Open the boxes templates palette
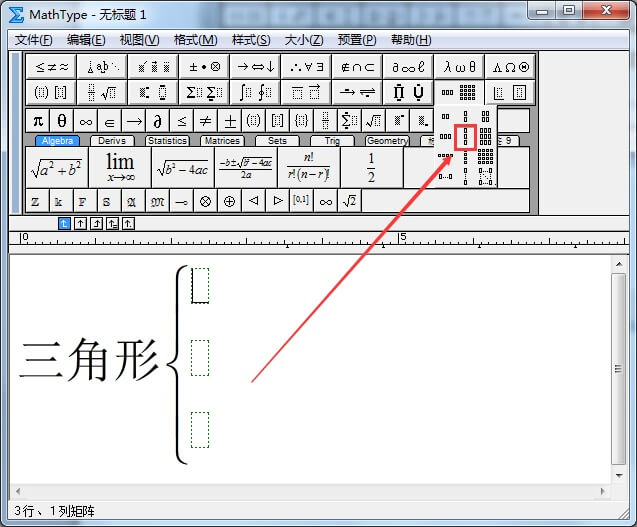This screenshot has width=637, height=527. [x=510, y=93]
